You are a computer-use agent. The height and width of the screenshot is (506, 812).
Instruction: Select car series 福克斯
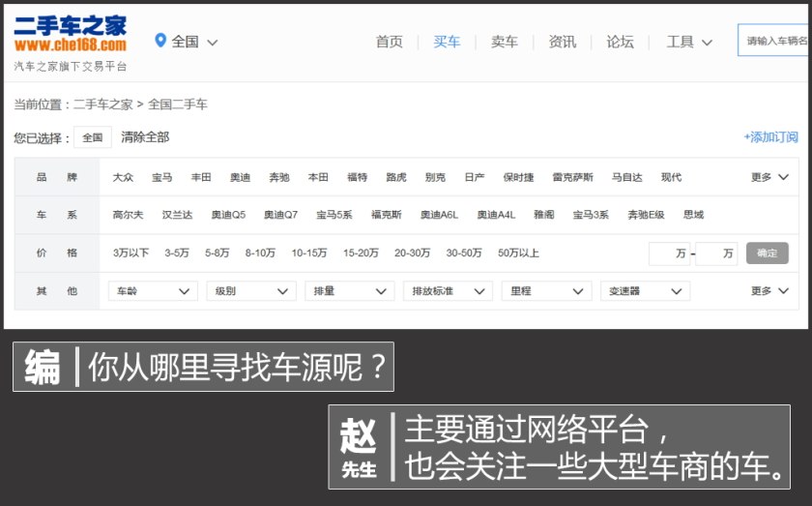pyautogui.click(x=387, y=215)
